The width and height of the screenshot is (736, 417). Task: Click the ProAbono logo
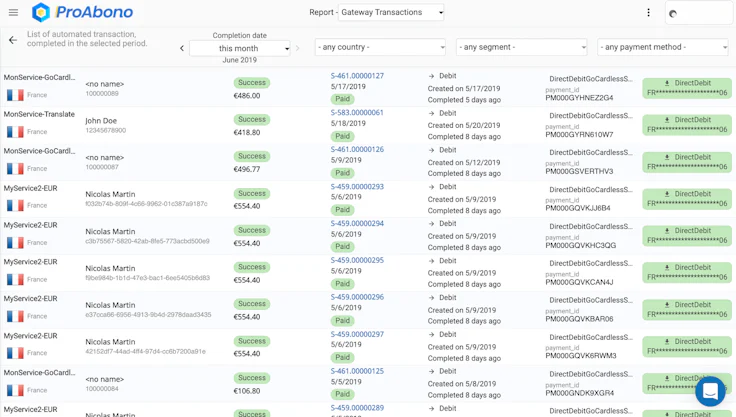point(83,12)
